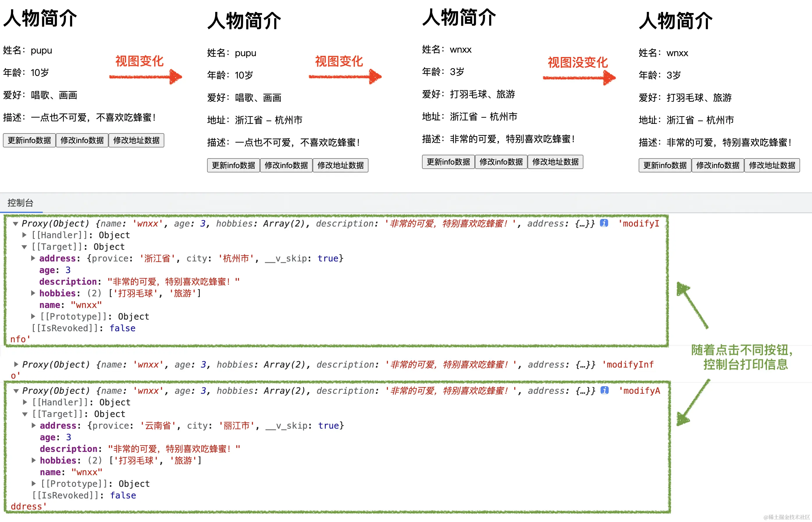Expand the middle collapsed Proxy(Object) entry

[x=16, y=364]
